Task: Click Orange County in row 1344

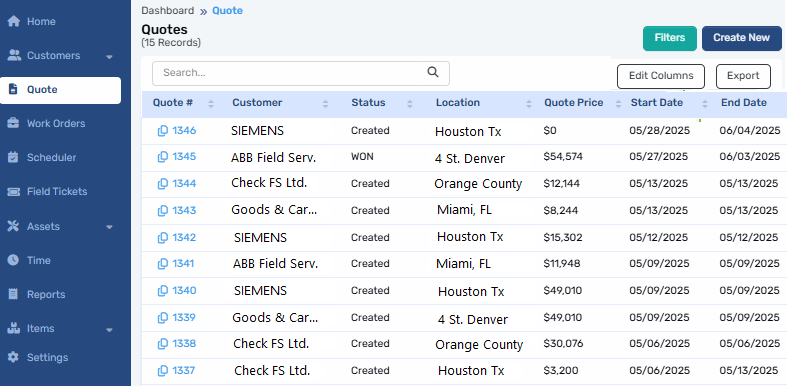Action: click(478, 184)
